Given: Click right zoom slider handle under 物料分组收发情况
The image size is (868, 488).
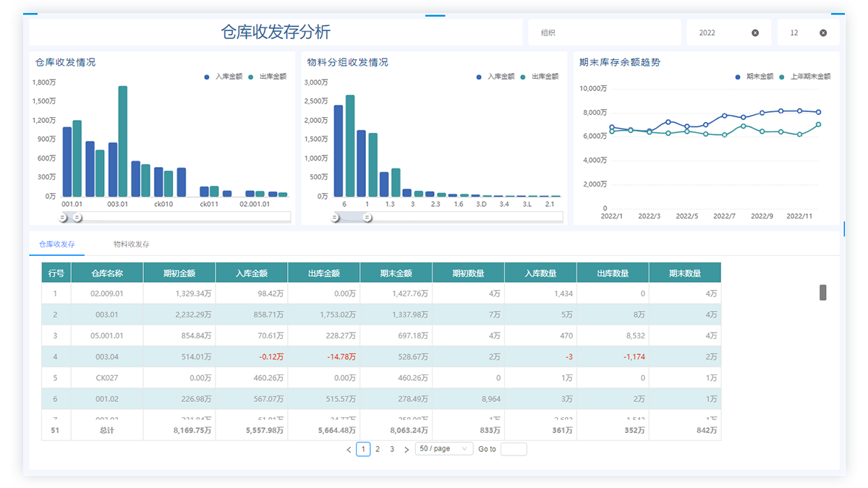Looking at the screenshot, I should 367,217.
